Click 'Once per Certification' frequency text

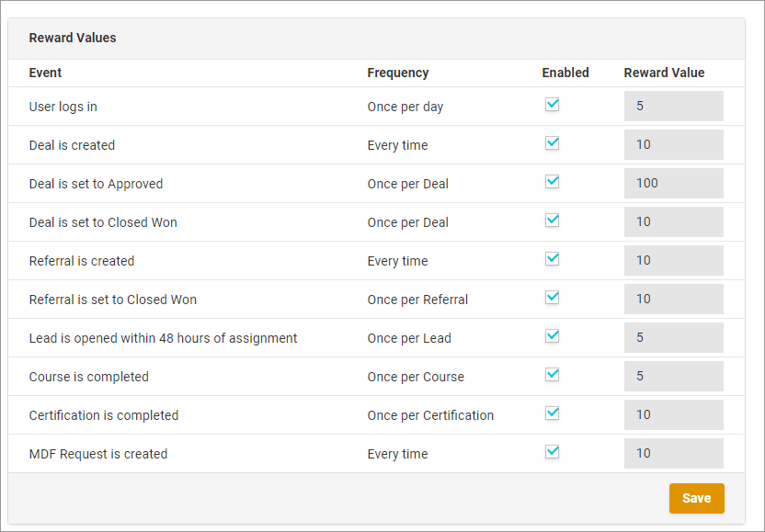430,415
